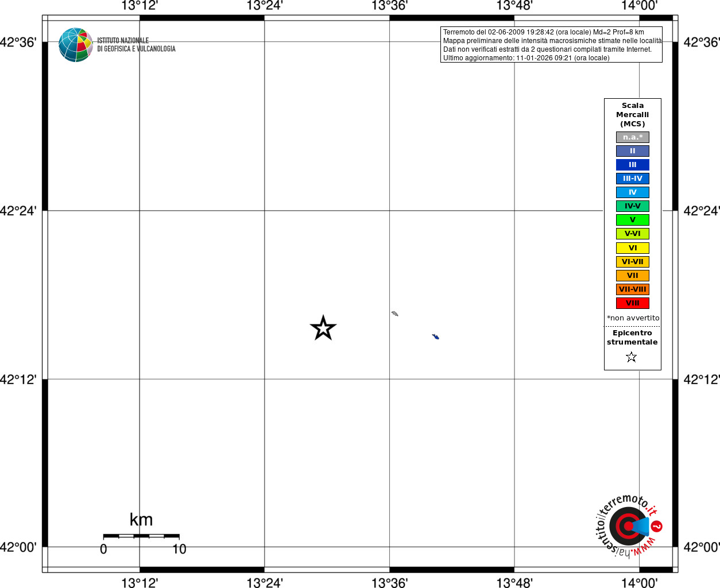Click the 'Mappa preliminare delle intensità' line
Viewport: 720px width, 588px height.
coord(552,41)
